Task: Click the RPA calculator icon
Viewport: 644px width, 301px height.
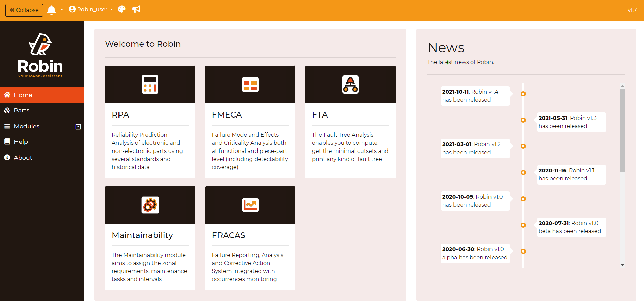Action: (150, 84)
